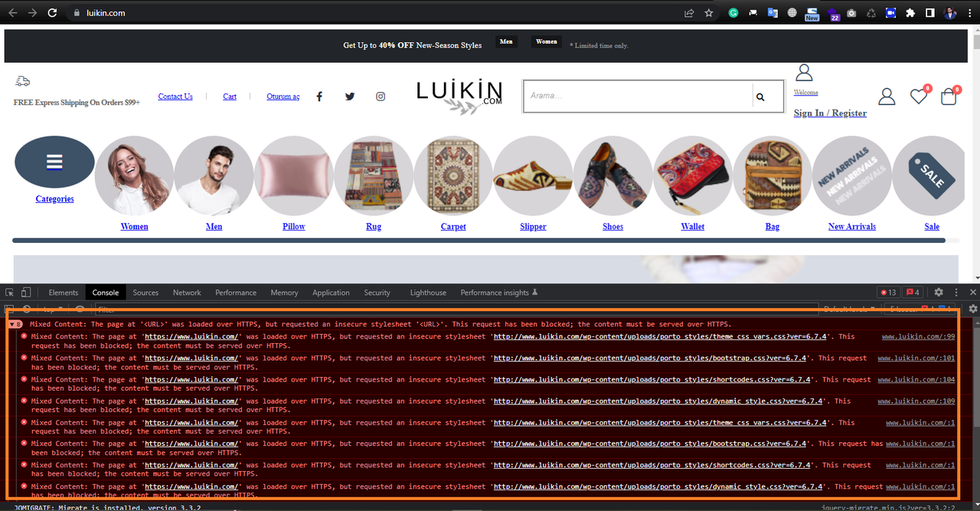The width and height of the screenshot is (980, 511).
Task: Open the Chrome profile avatar
Action: [x=949, y=13]
